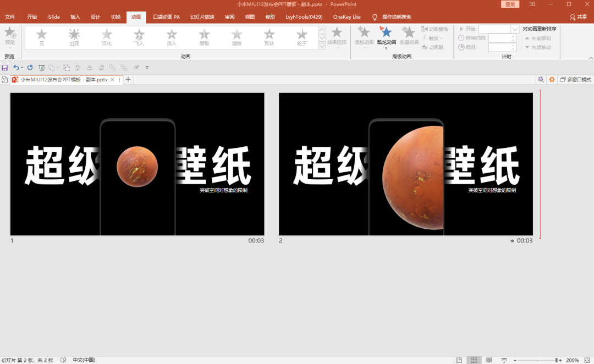The image size is (594, 364).
Task: Open the 口袋动画 PA tab
Action: coord(166,17)
